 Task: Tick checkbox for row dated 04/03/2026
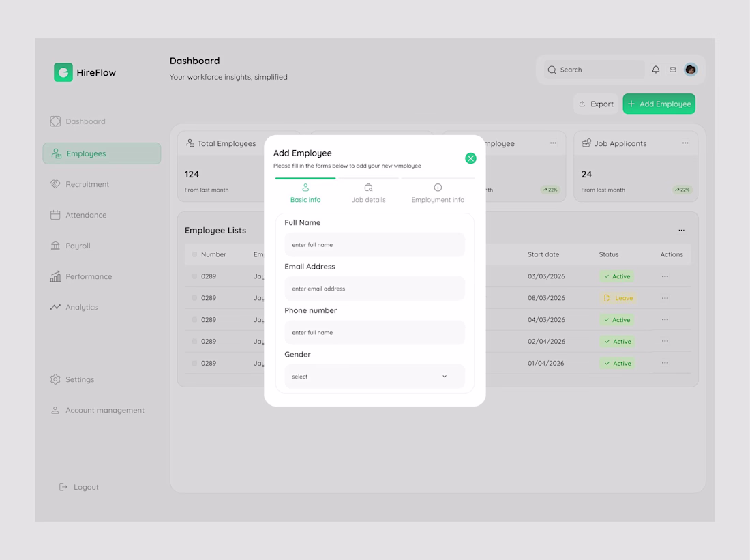(x=194, y=320)
